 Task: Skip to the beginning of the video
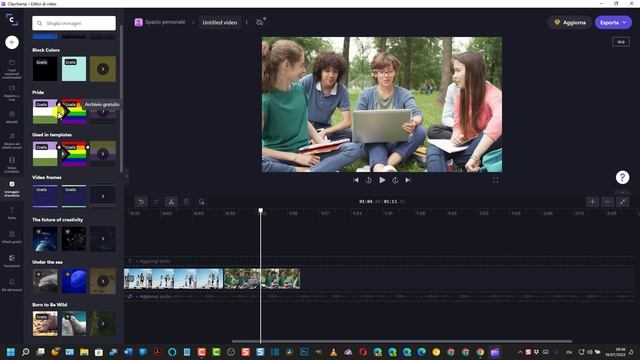click(356, 180)
